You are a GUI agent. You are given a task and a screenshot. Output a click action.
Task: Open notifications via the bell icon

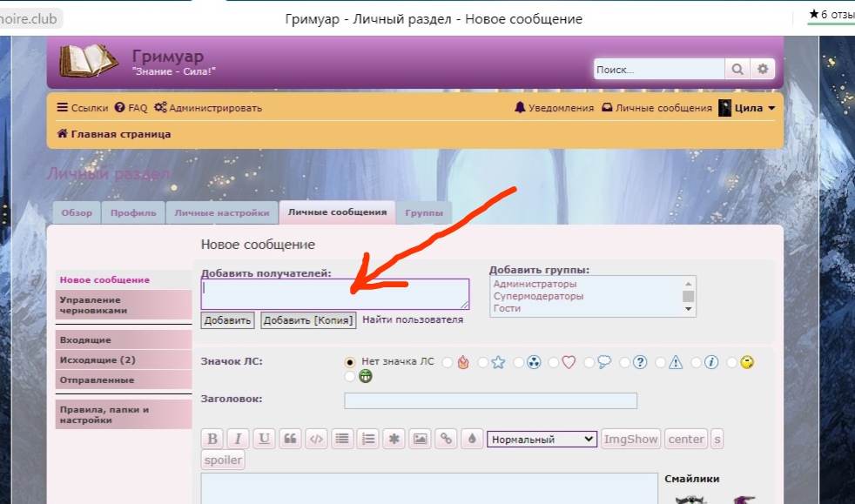519,107
